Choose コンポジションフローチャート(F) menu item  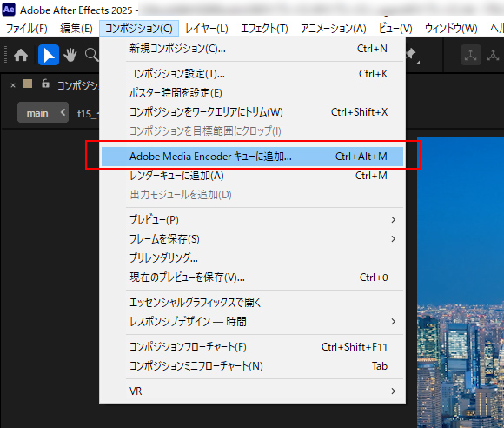pyautogui.click(x=252, y=347)
